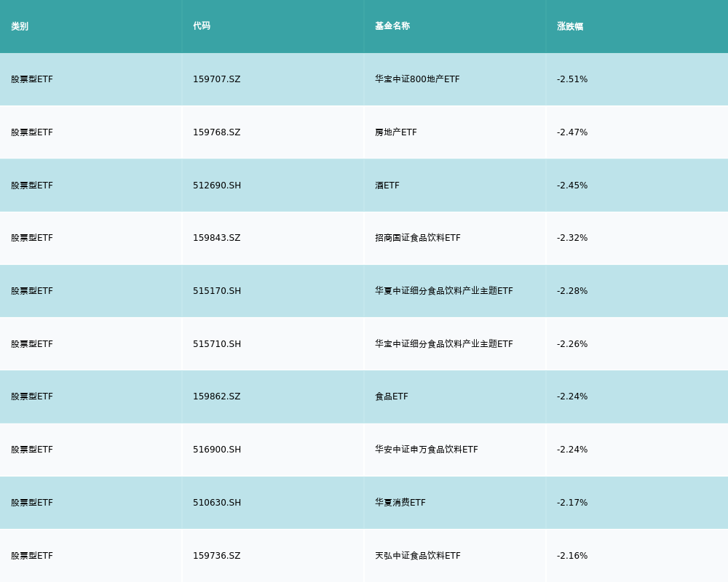Select fund code 159862.SZ
The height and width of the screenshot is (582, 728).
(x=216, y=396)
